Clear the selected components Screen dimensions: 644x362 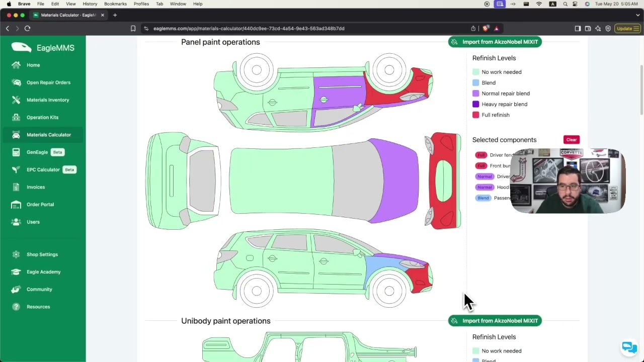click(572, 140)
